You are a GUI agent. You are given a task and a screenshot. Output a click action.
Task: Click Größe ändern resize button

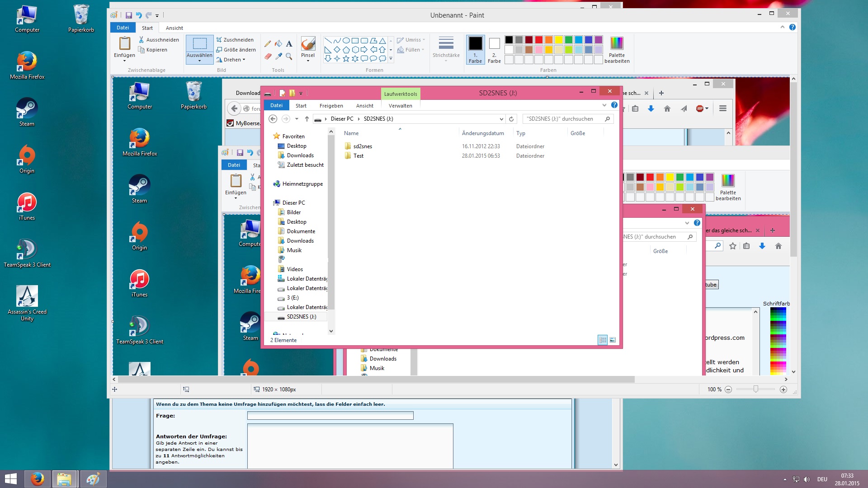(x=236, y=50)
